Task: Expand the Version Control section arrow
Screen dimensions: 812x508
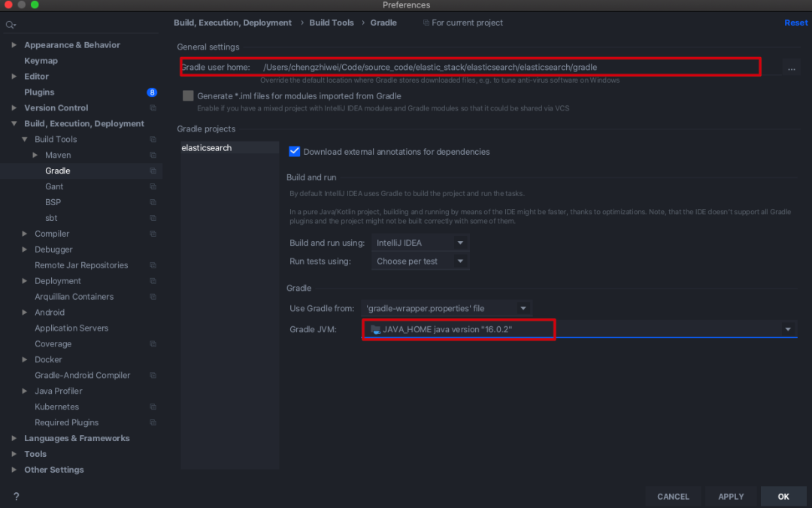Action: pos(14,107)
